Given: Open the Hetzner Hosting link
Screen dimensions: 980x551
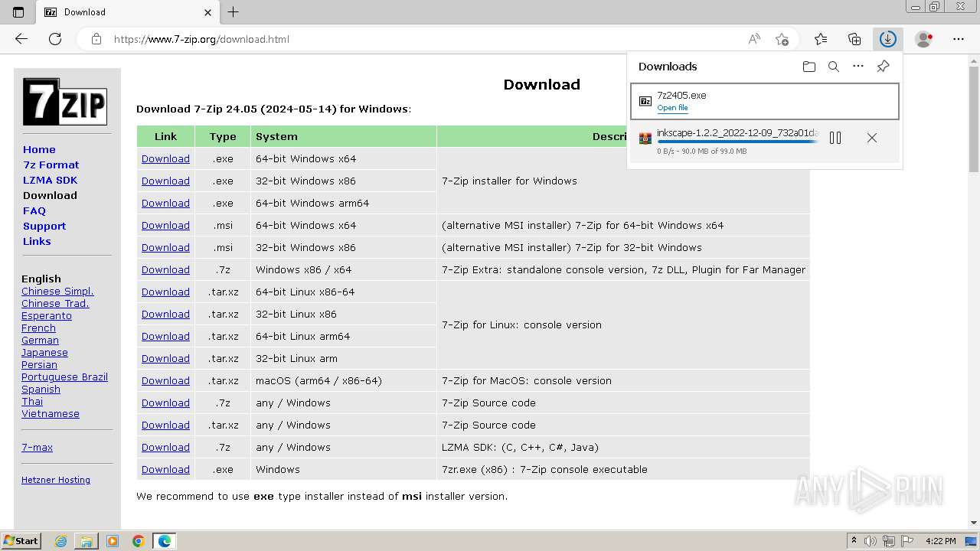Looking at the screenshot, I should pos(56,480).
